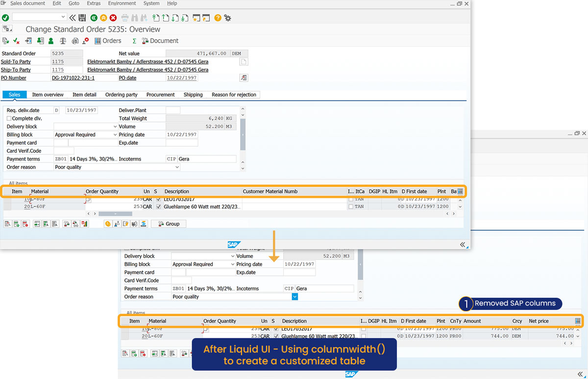The width and height of the screenshot is (588, 379).
Task: Click the PO Number input field
Action: point(84,78)
